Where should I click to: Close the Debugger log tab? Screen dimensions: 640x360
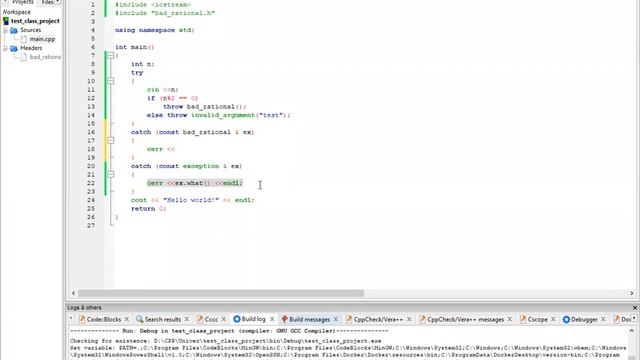(x=603, y=319)
